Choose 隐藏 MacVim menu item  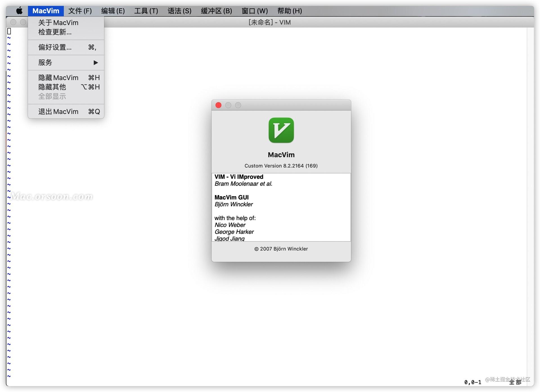point(66,78)
